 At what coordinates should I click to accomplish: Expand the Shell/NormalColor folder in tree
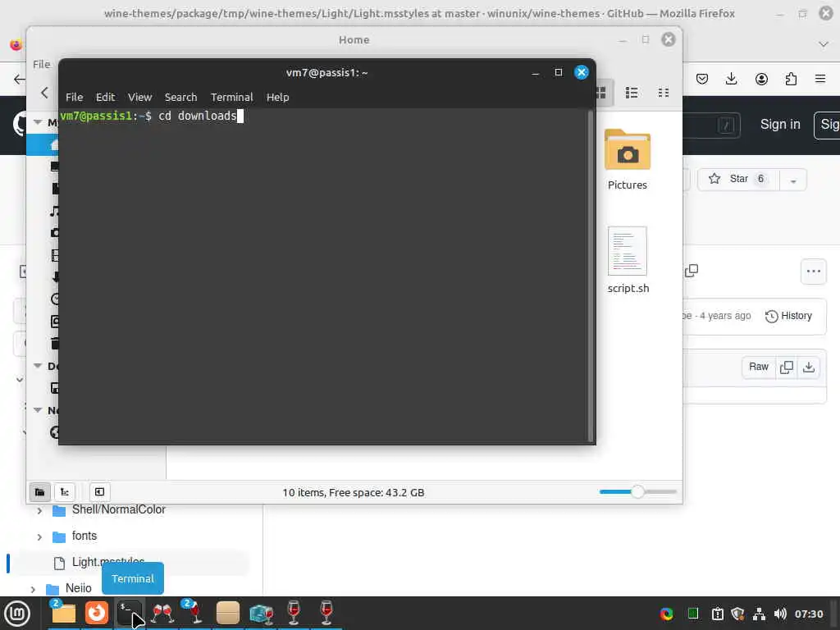(39, 510)
